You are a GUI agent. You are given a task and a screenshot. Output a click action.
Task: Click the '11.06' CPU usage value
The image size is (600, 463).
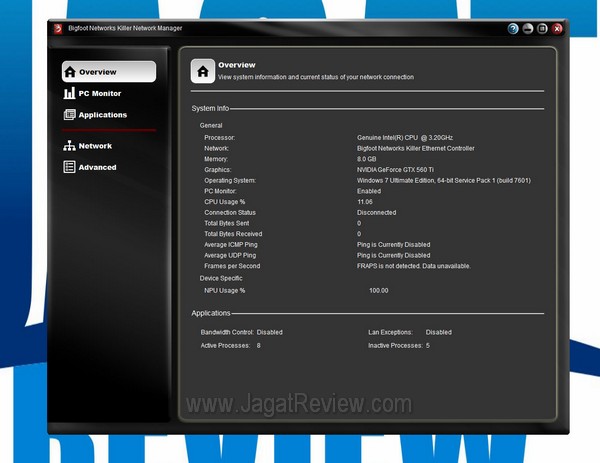(x=365, y=202)
